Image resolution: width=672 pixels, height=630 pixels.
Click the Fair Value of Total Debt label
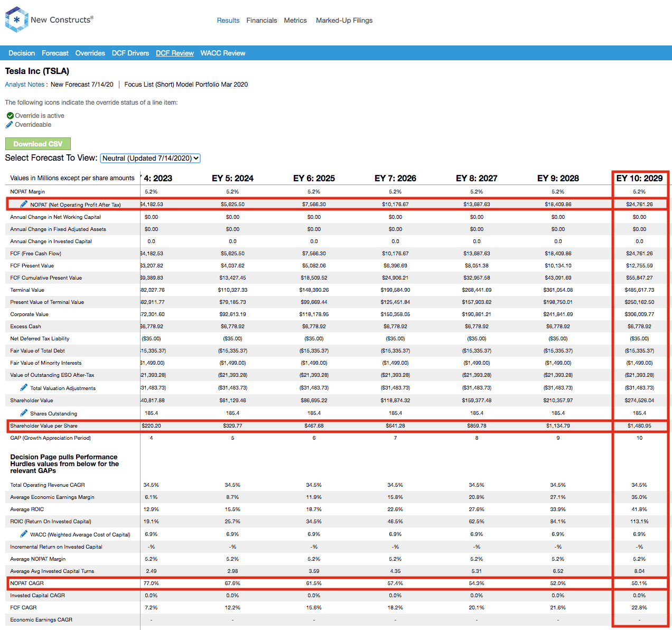tap(38, 350)
